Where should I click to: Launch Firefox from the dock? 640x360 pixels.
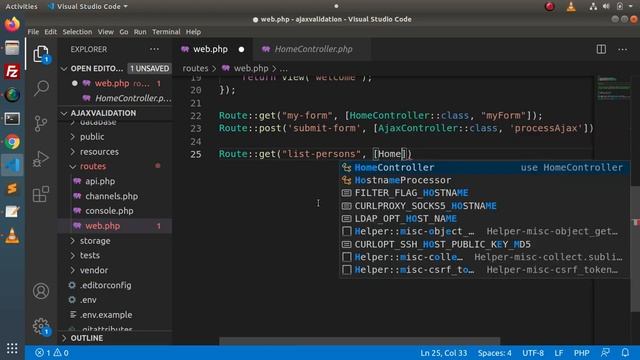click(x=12, y=24)
